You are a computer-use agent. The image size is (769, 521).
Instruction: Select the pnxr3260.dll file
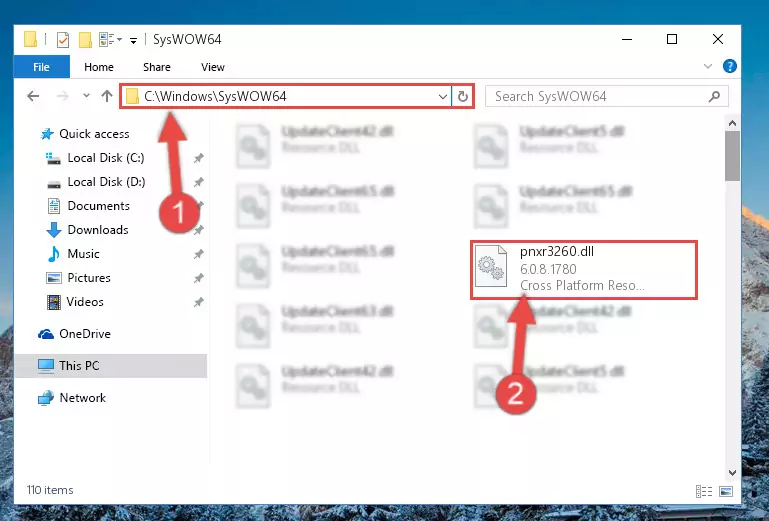pos(584,269)
